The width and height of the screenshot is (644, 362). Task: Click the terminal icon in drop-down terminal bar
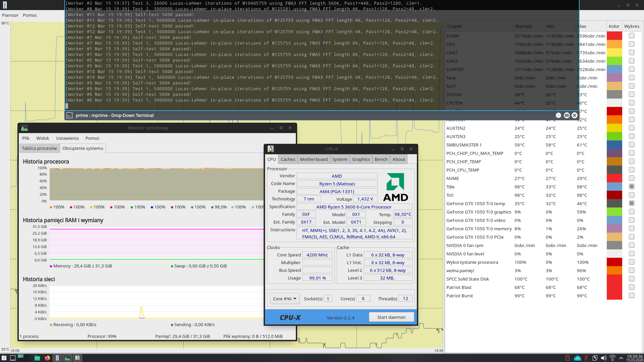(x=69, y=115)
